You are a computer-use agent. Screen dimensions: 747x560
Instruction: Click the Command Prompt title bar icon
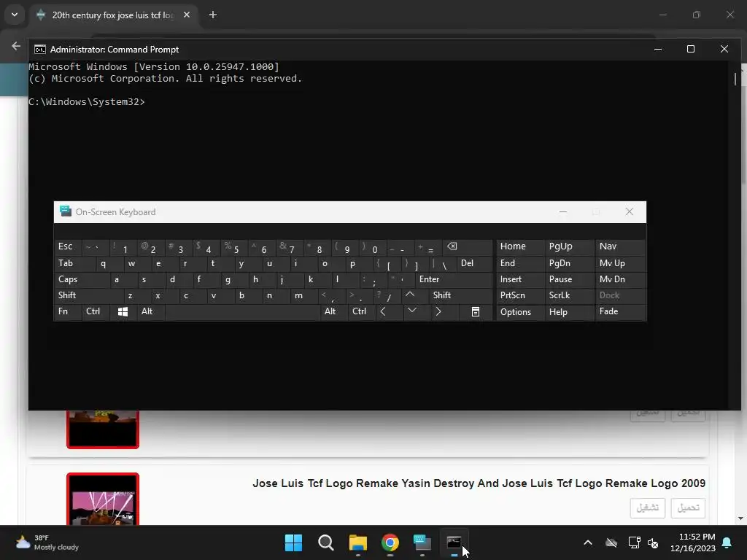pyautogui.click(x=40, y=50)
